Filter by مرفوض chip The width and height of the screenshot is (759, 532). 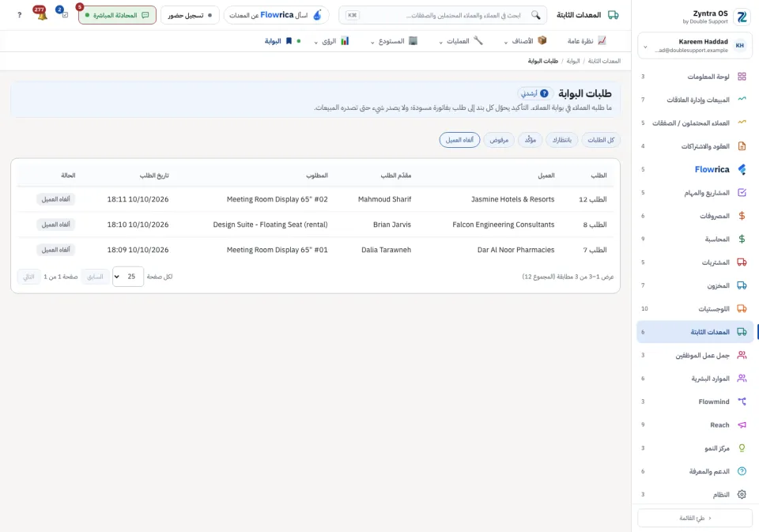(x=499, y=140)
